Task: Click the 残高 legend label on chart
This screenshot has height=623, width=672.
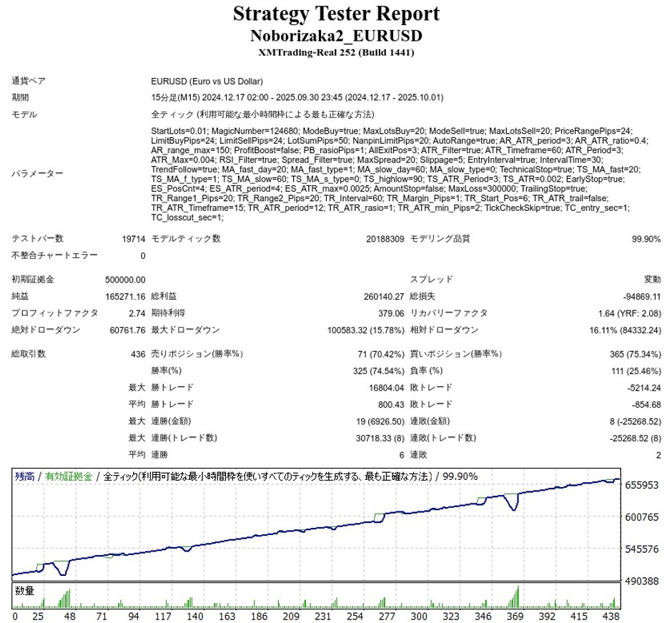Action: pos(24,476)
